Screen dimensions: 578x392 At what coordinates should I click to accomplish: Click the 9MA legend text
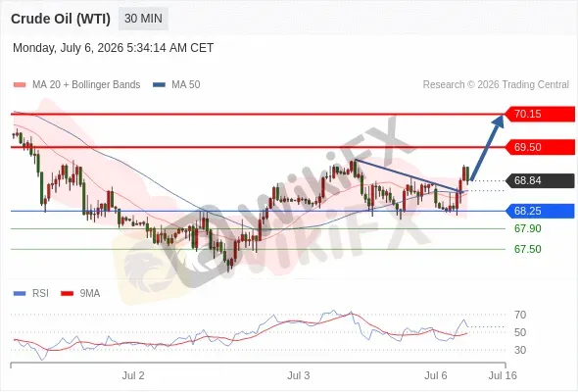tap(89, 294)
